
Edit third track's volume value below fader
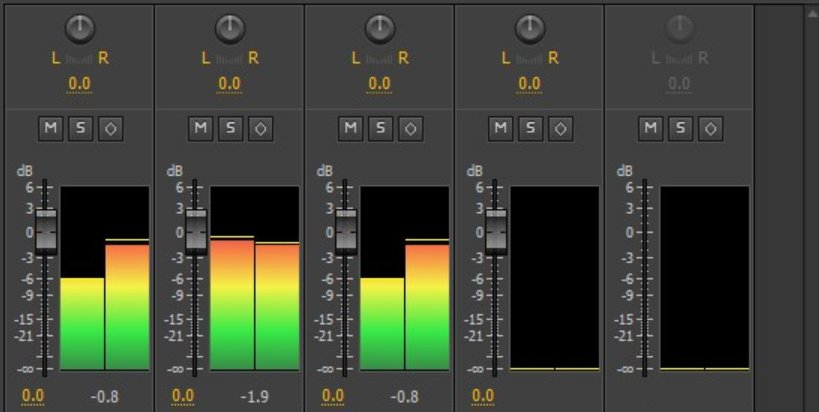tap(333, 396)
